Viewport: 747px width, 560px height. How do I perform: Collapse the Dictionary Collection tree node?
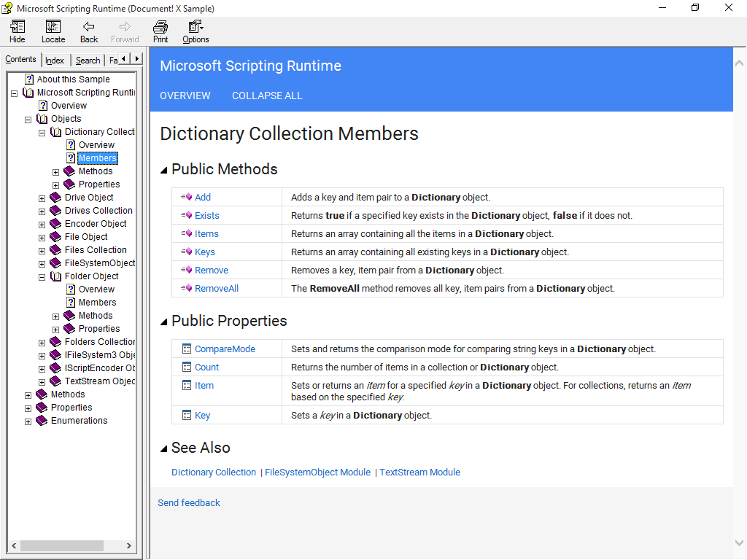42,133
